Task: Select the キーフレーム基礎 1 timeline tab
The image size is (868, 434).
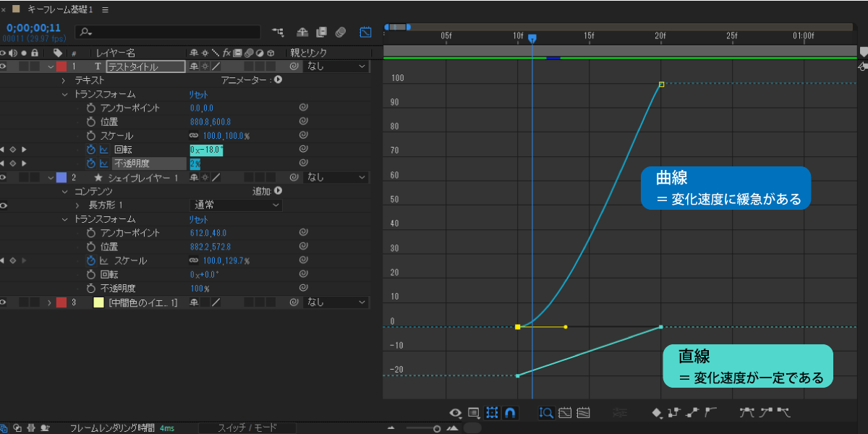Action: [60, 10]
